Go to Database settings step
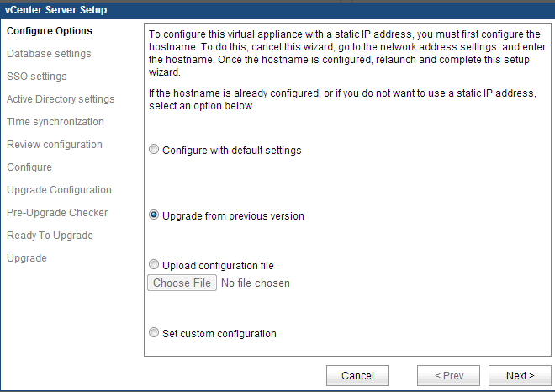Screen dimensions: 555x392 click(x=49, y=54)
